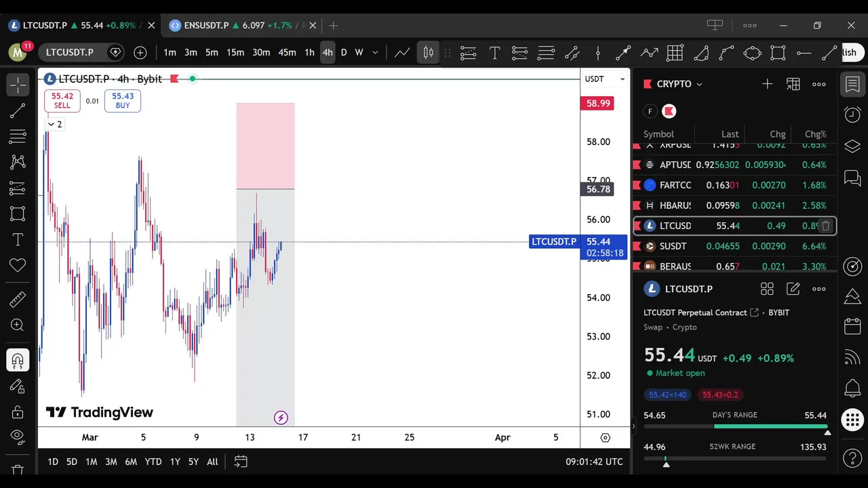Open the notifications bell panel
The height and width of the screenshot is (488, 868).
pos(852,389)
